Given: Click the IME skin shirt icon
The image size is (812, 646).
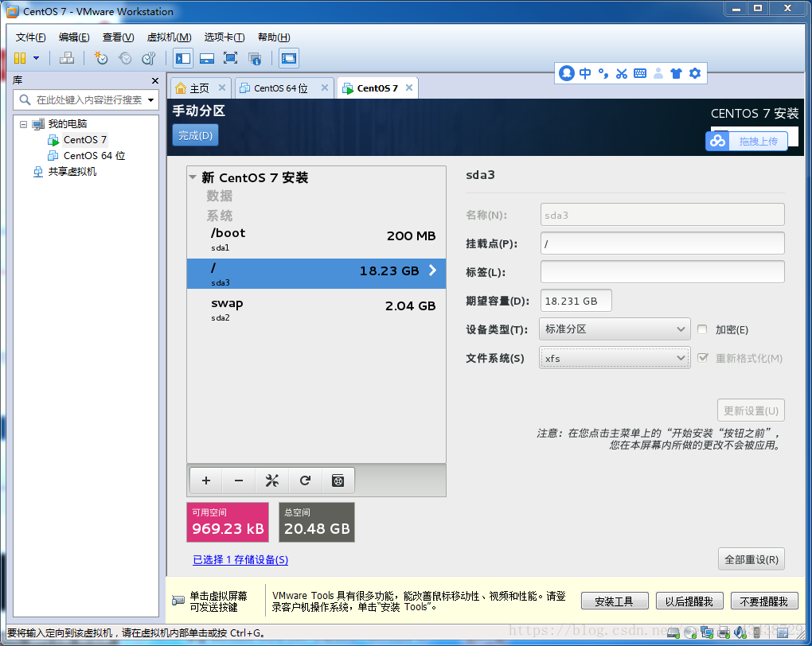Looking at the screenshot, I should (x=677, y=73).
